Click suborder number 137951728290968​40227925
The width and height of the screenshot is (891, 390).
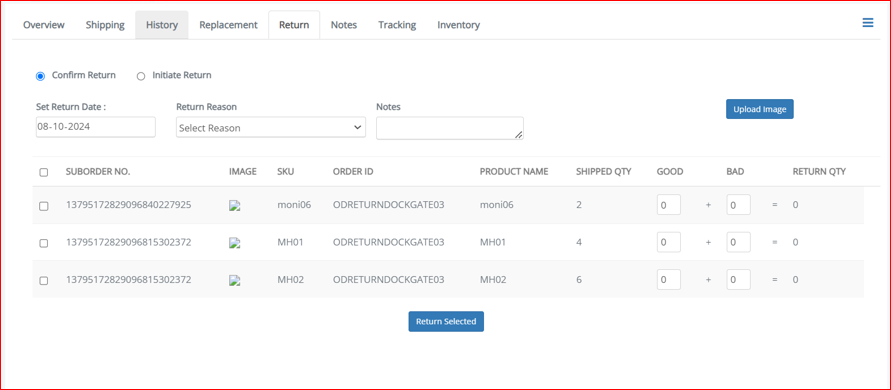point(129,205)
